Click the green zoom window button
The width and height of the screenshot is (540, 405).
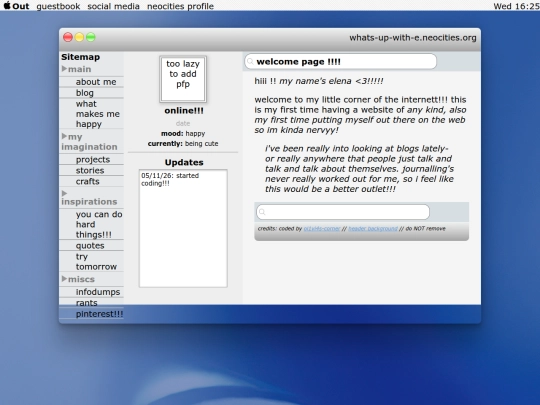point(91,37)
